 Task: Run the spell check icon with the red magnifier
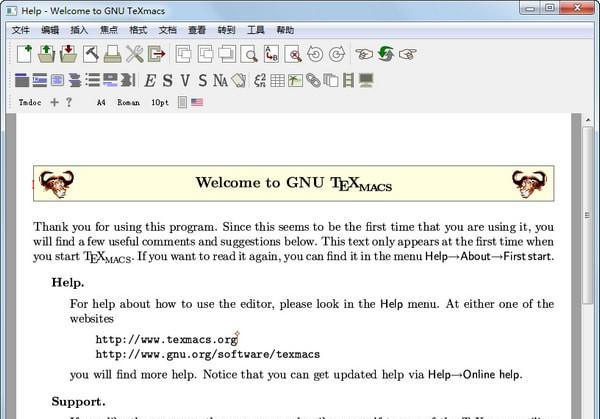pos(293,54)
